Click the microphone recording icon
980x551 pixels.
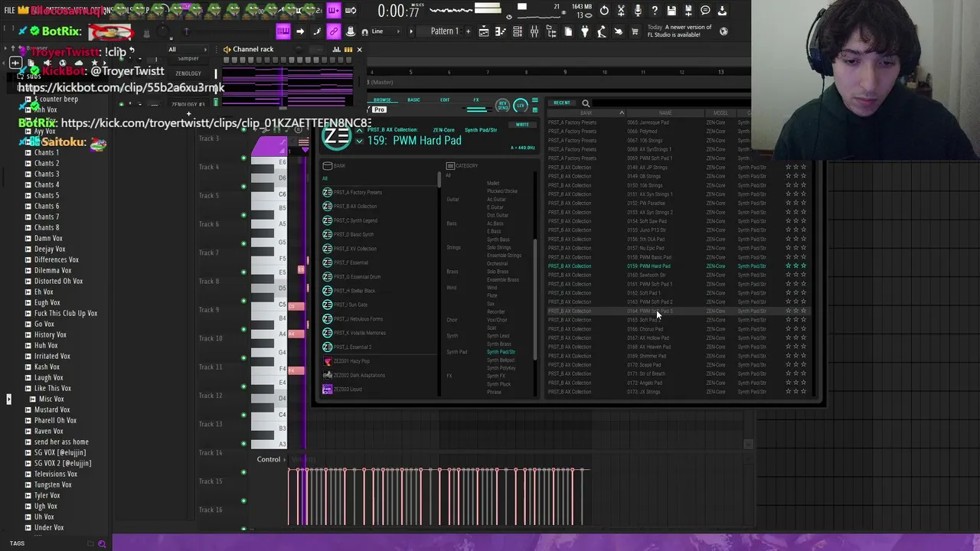coord(638,11)
